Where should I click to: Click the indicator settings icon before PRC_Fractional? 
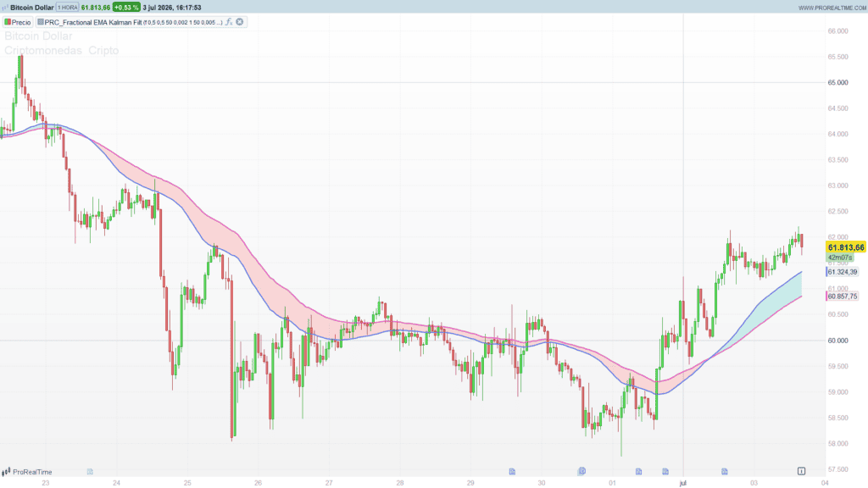click(x=41, y=22)
